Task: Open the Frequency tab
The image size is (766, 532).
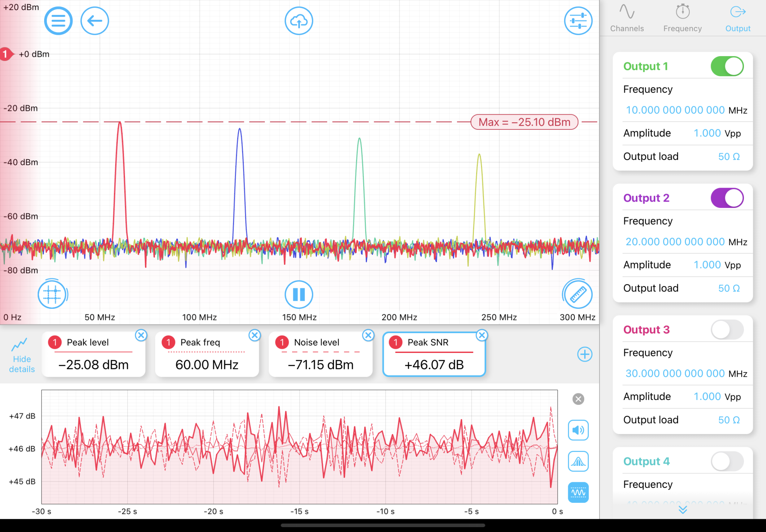Action: click(x=682, y=17)
